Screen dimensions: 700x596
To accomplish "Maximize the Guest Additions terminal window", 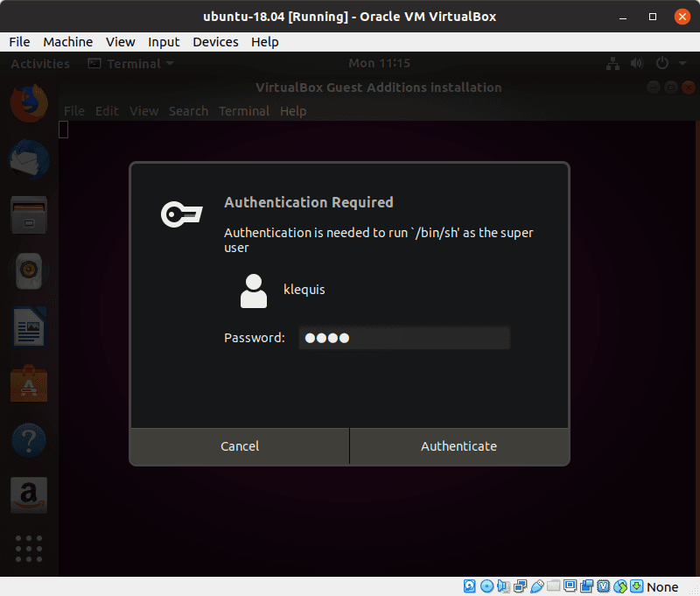I will [671, 87].
